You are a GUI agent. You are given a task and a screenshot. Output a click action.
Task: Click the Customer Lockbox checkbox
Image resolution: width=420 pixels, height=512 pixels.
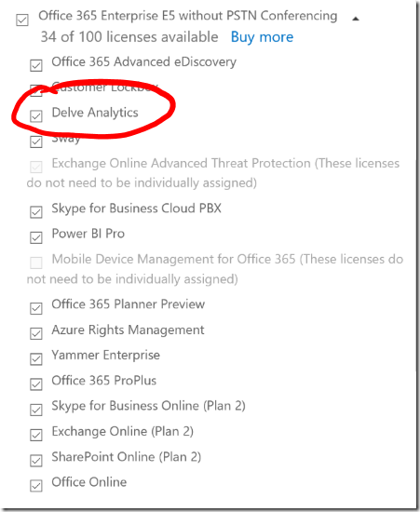(36, 91)
